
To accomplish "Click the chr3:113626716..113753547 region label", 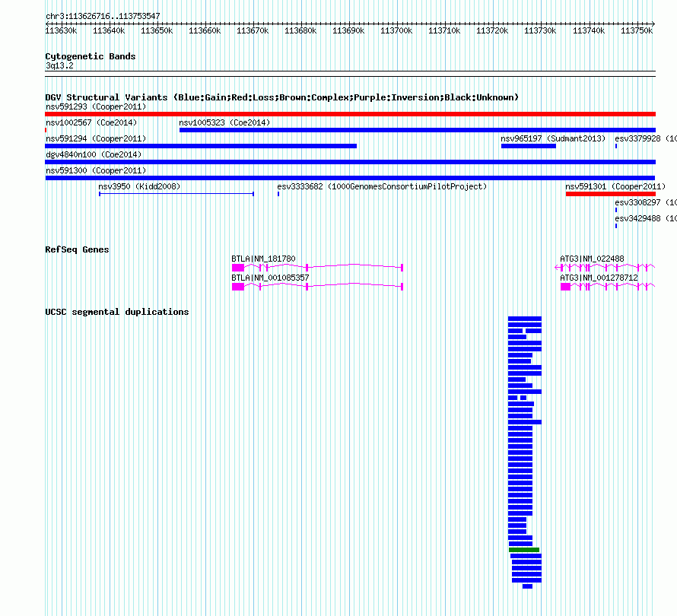I will tap(103, 16).
